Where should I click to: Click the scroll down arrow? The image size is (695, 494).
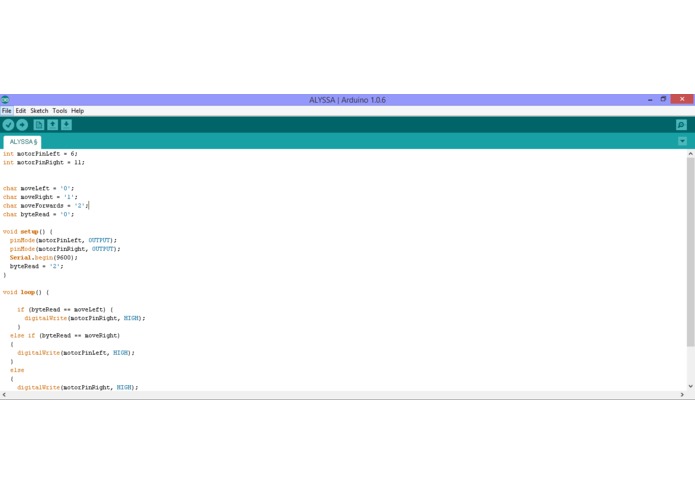pyautogui.click(x=691, y=386)
